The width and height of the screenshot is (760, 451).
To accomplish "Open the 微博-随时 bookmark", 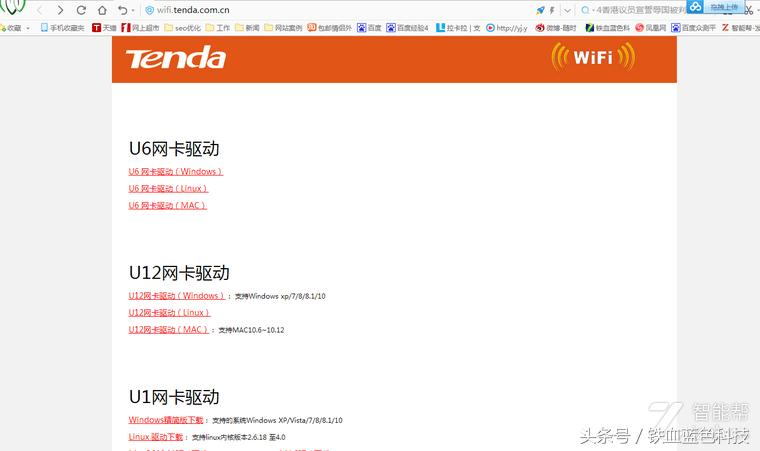I will [556, 28].
